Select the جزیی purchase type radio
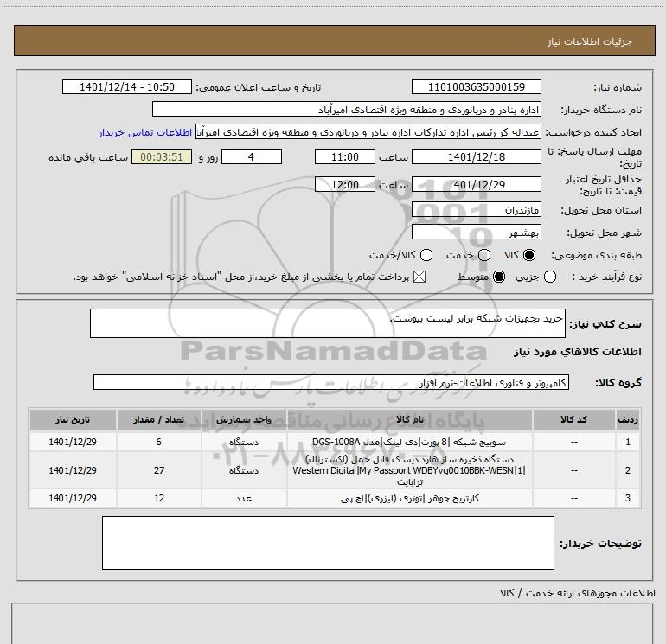Viewport: 666px width, 644px height. click(550, 277)
